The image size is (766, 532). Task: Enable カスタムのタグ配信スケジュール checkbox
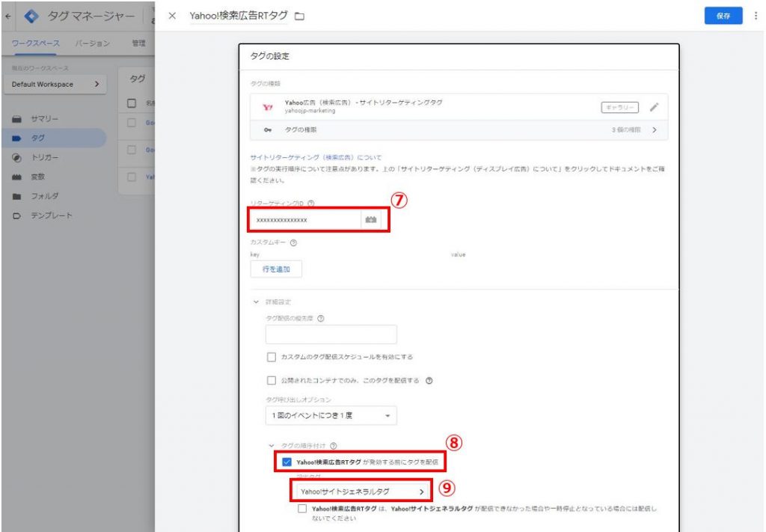coord(271,357)
